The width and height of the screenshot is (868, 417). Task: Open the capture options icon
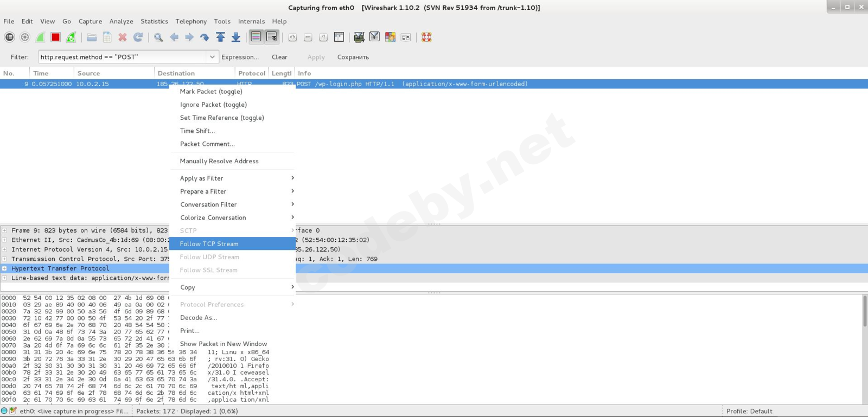(x=25, y=37)
